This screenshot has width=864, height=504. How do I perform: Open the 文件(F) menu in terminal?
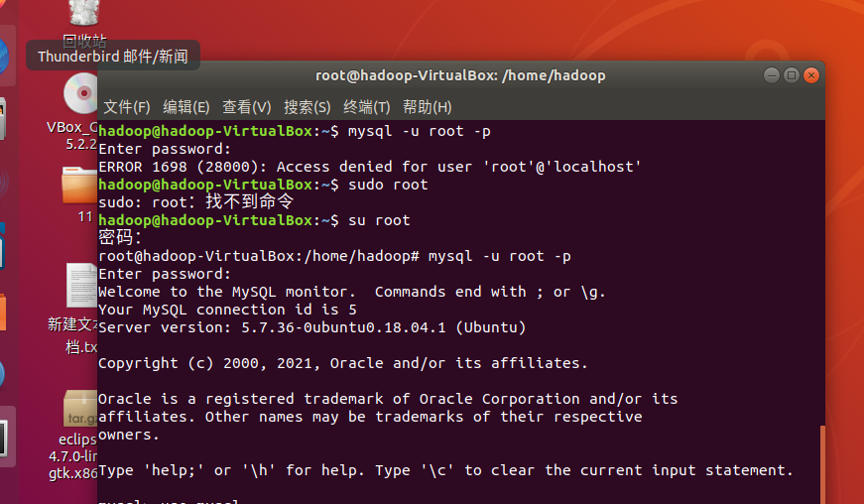[x=127, y=107]
